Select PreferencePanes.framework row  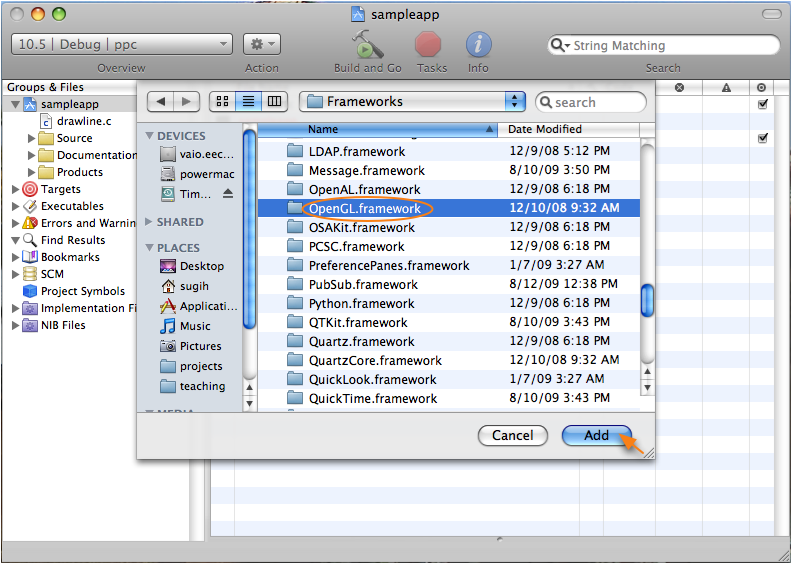point(449,265)
